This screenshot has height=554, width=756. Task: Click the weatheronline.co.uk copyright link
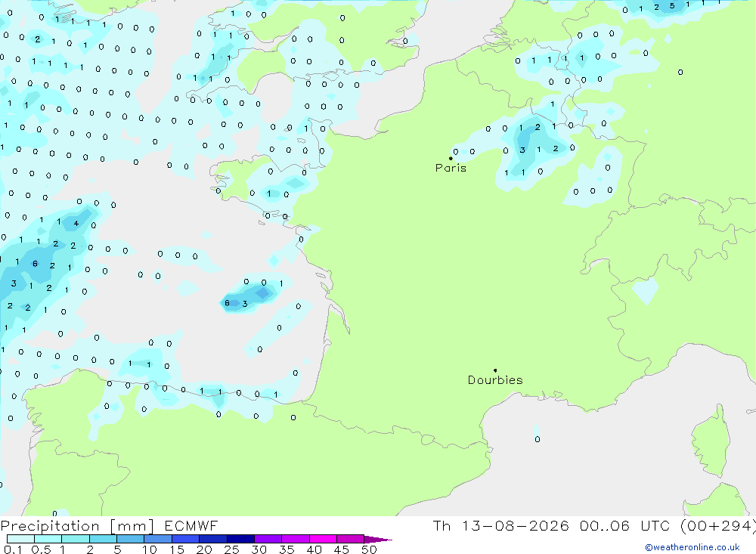tap(692, 547)
